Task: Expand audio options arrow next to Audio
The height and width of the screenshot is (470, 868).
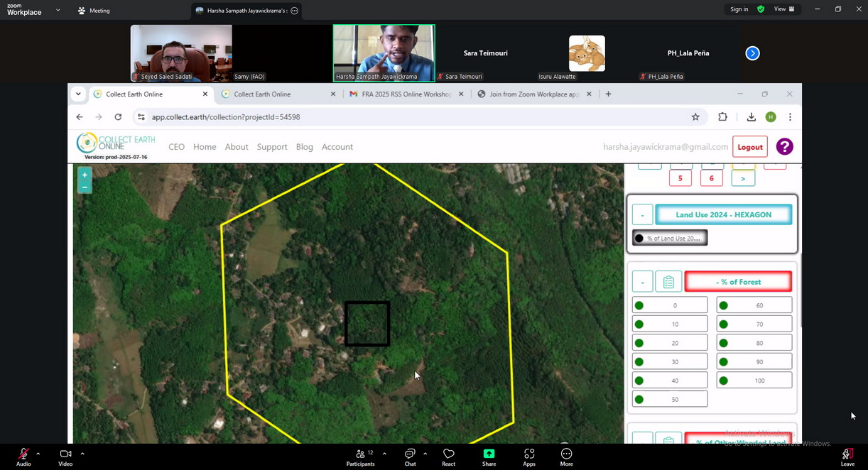Action: [x=38, y=454]
